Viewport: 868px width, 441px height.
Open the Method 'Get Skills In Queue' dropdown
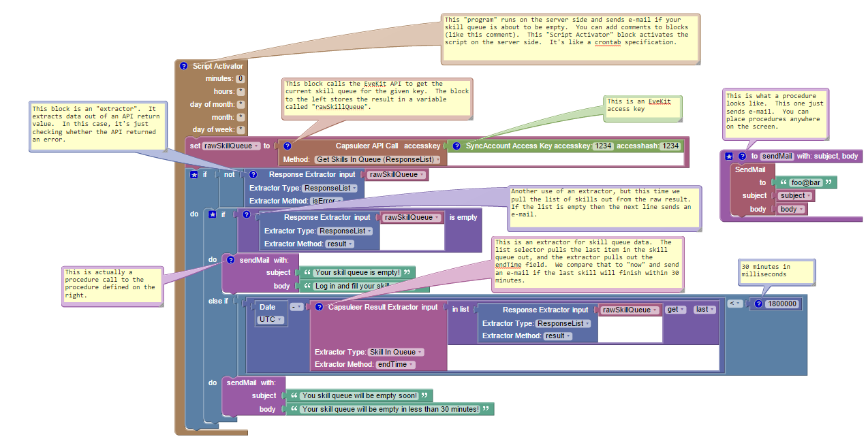[377, 159]
